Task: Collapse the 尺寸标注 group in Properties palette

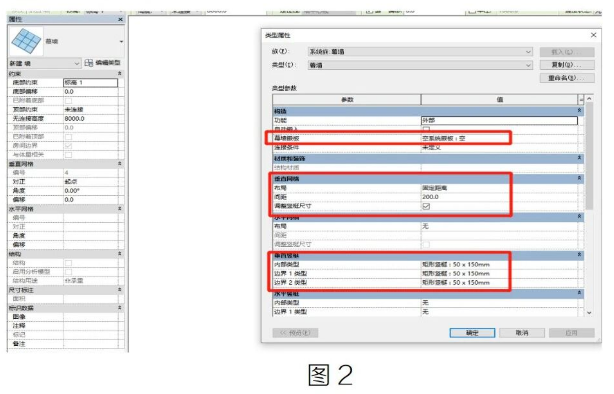Action: coord(119,290)
